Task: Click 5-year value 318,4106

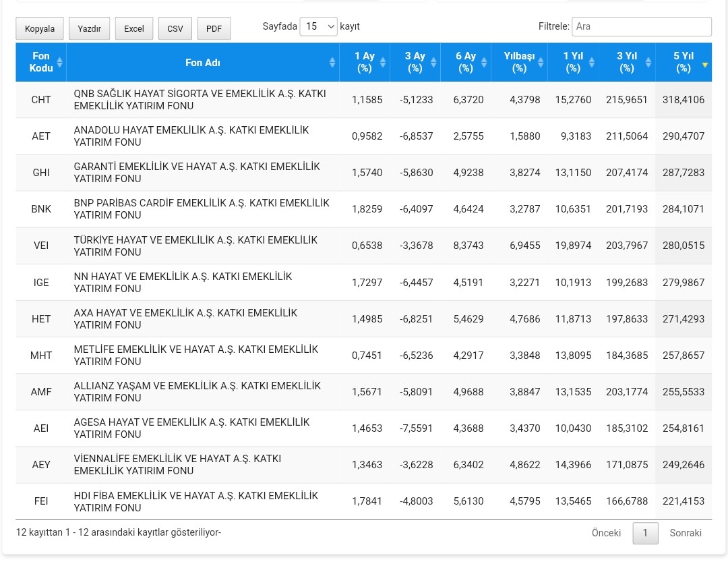Action: pyautogui.click(x=684, y=100)
